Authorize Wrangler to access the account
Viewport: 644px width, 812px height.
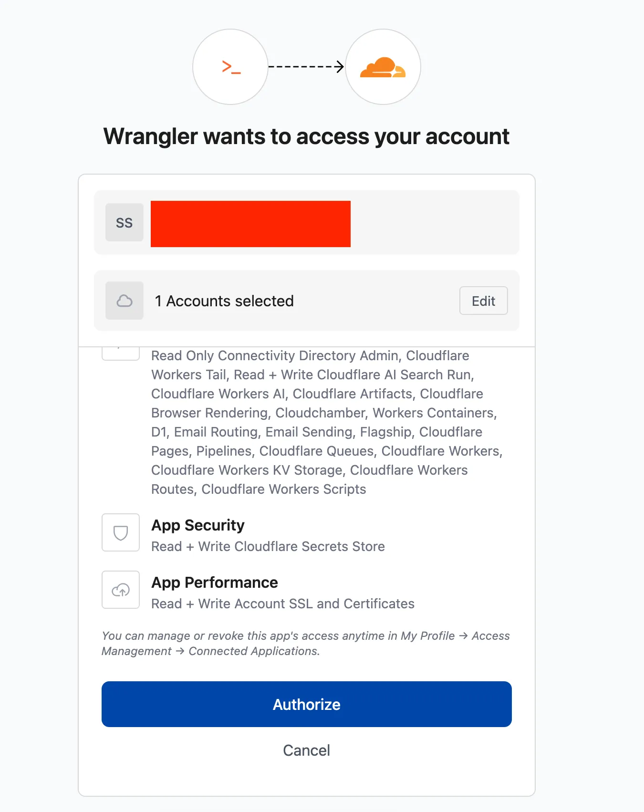307,704
